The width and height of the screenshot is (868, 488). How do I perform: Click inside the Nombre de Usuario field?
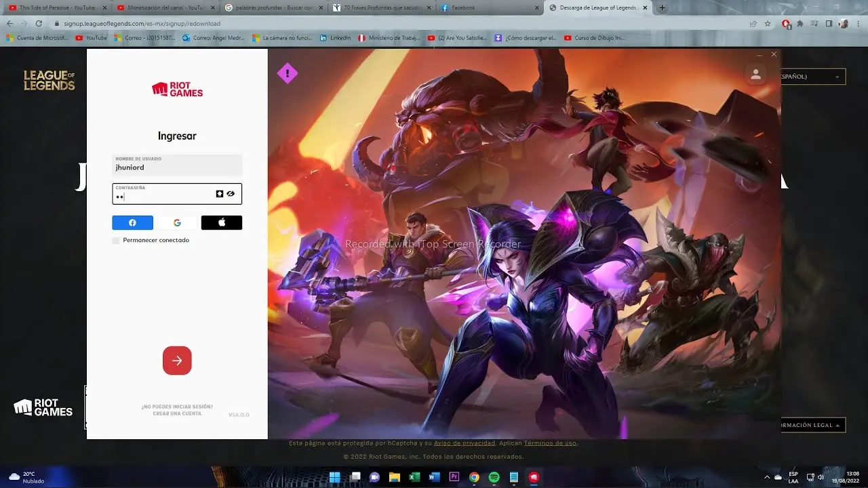coord(177,167)
